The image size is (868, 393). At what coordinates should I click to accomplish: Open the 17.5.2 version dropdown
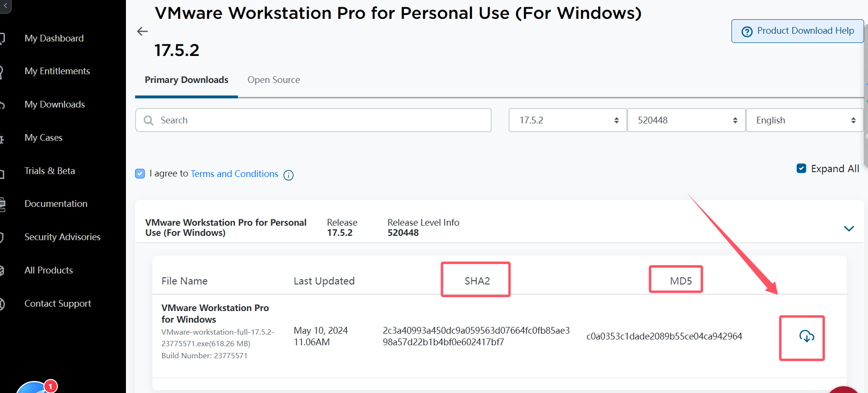[568, 120]
